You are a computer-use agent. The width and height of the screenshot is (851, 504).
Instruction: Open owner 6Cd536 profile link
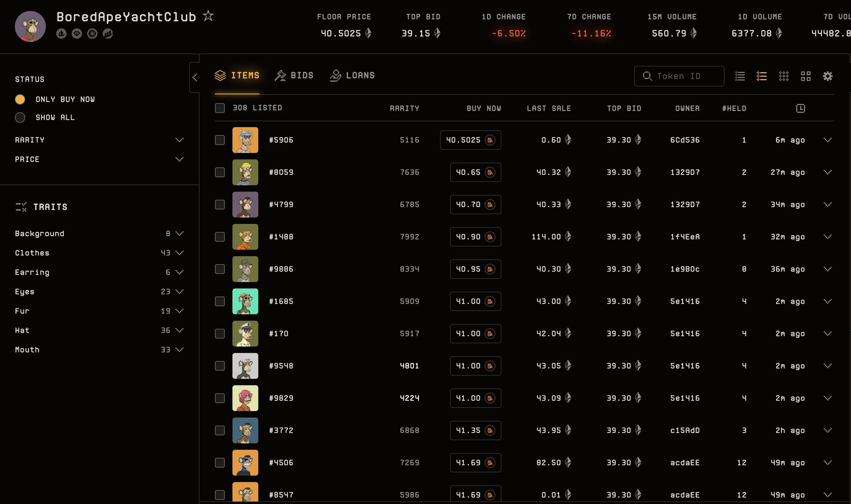[x=685, y=140]
